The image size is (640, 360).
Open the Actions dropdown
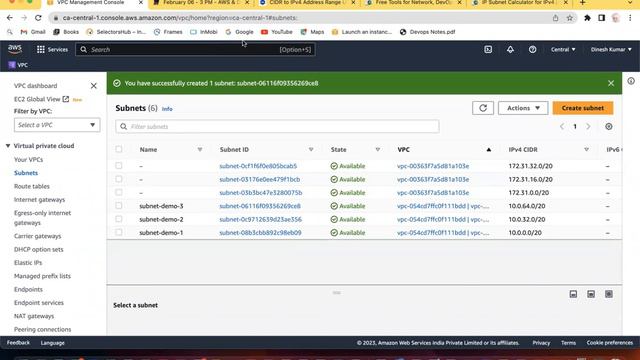tap(523, 108)
